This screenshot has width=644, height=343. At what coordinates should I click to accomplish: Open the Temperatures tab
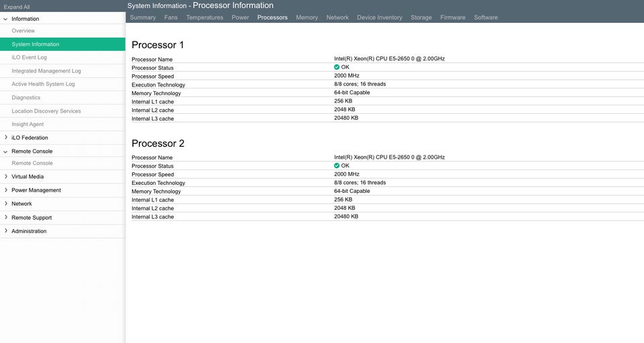pyautogui.click(x=205, y=17)
